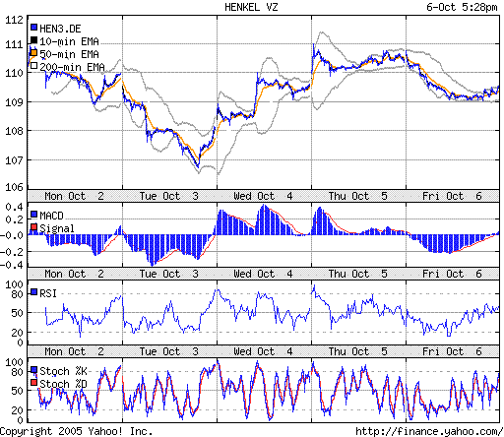Click the red Stoch %D legend swatch
The width and height of the screenshot is (504, 437).
(33, 383)
